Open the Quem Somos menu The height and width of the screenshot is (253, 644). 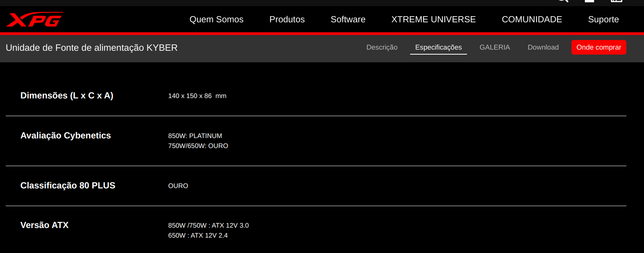(x=217, y=19)
